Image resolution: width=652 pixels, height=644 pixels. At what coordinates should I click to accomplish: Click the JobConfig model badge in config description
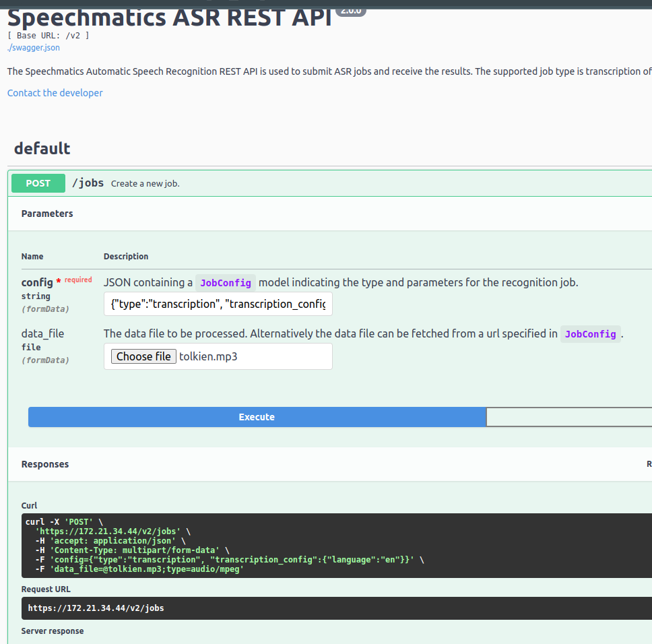[x=226, y=282]
